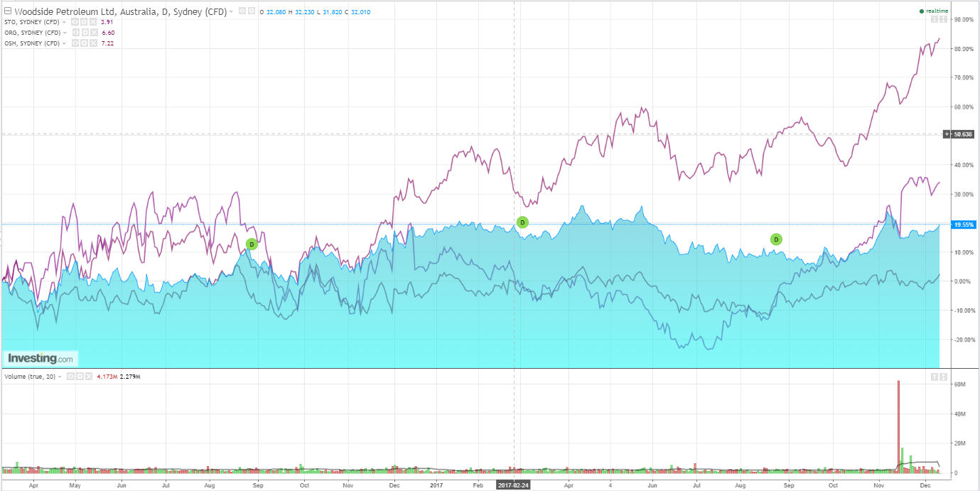Open the STO, SYDNEY (CFD) dropdown arrow
This screenshot has height=491, width=980.
pyautogui.click(x=64, y=22)
